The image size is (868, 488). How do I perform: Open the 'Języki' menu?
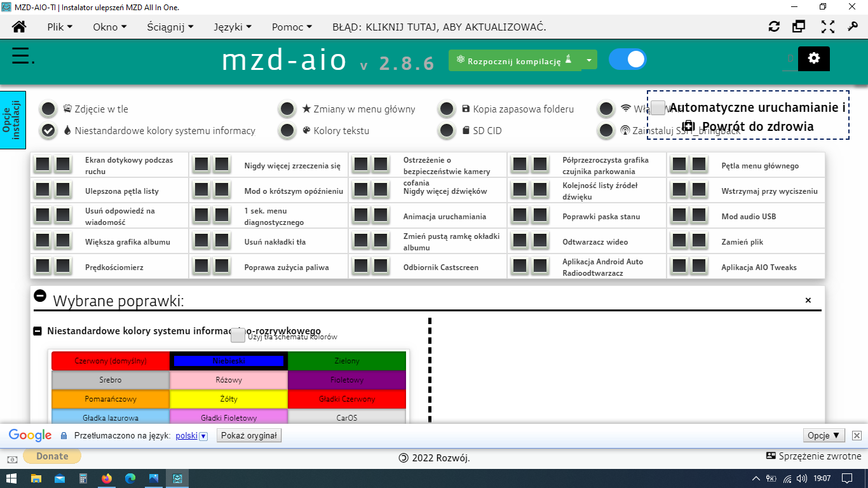pyautogui.click(x=233, y=27)
